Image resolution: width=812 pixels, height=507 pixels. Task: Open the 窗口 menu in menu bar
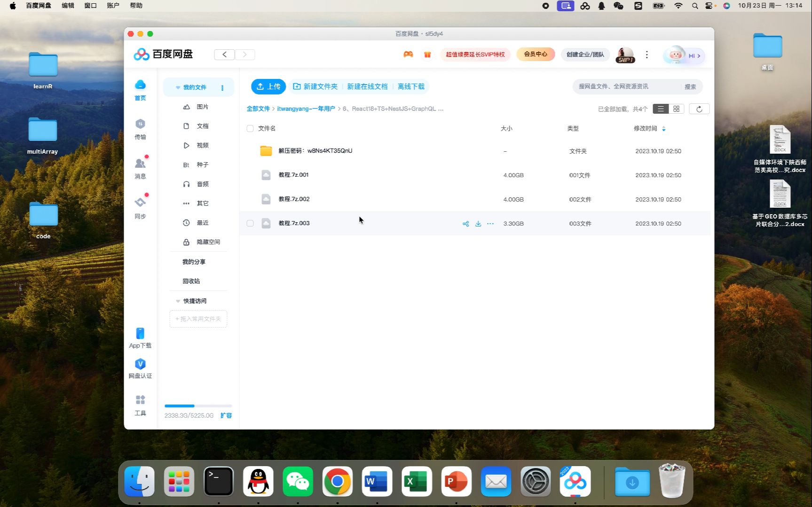coord(90,6)
